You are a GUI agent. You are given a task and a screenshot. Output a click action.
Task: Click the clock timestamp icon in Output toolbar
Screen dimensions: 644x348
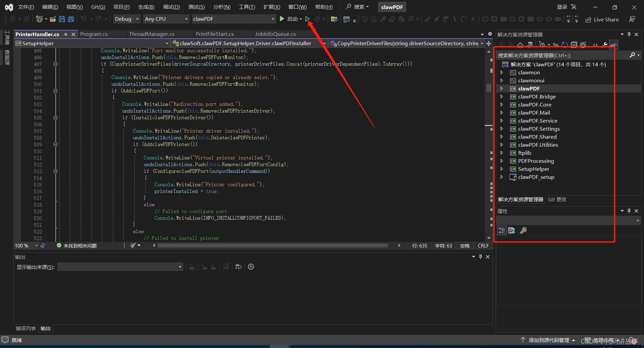tap(251, 267)
